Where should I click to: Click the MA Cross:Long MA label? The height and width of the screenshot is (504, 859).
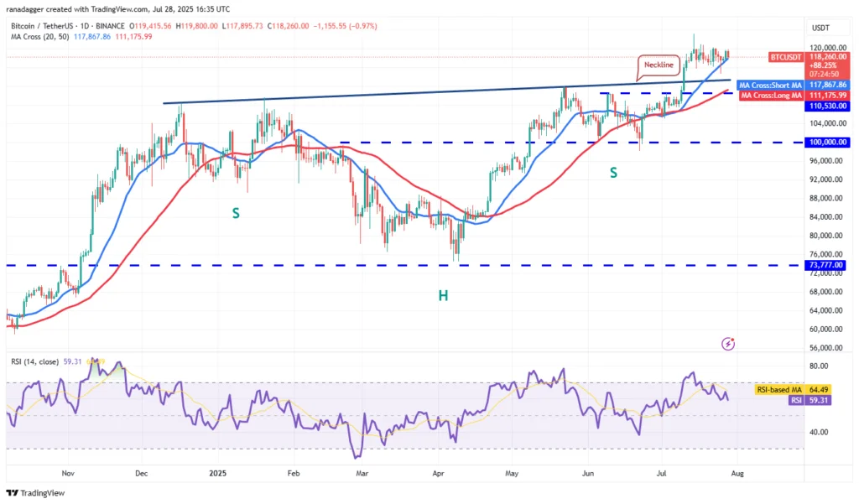coord(772,96)
